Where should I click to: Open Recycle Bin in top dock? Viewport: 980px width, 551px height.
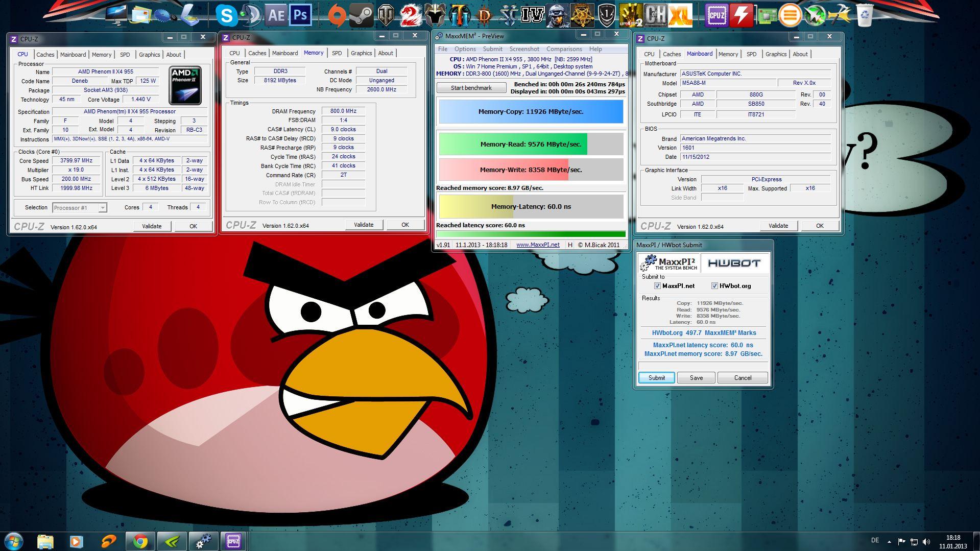(864, 15)
